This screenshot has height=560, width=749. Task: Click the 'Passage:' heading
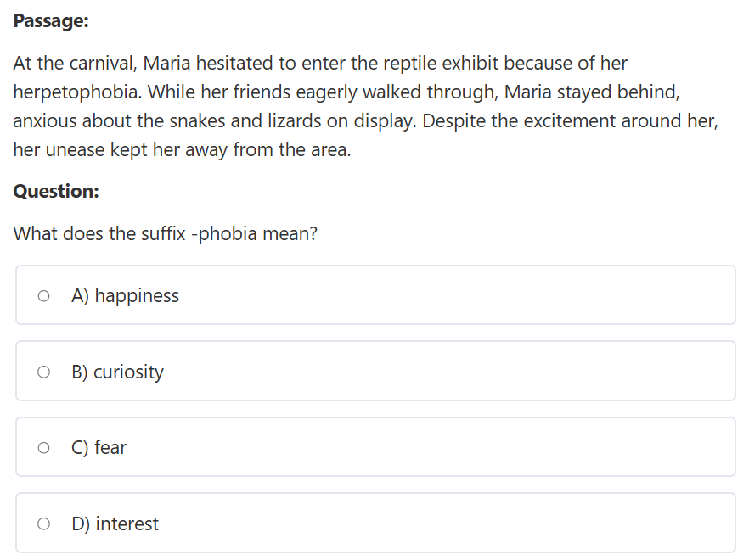(51, 21)
